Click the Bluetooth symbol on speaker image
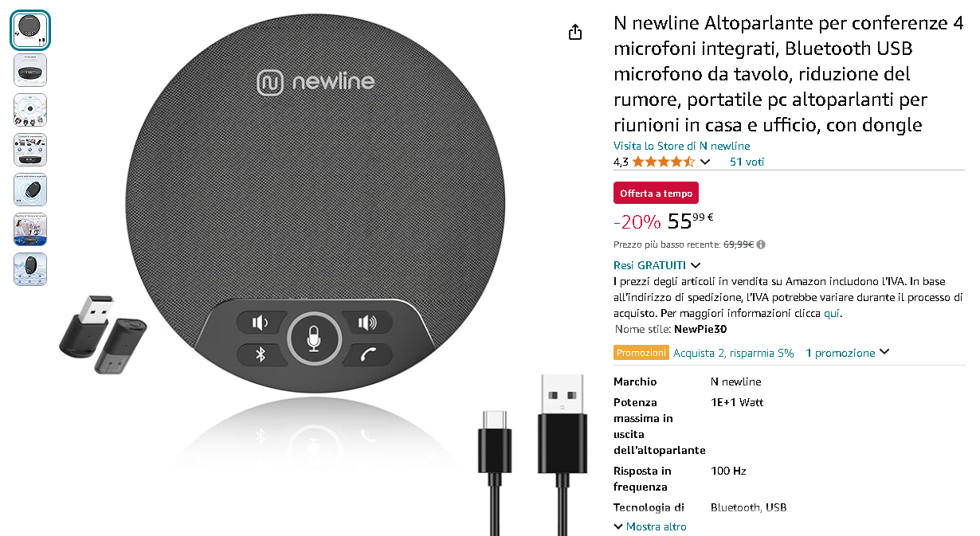Image resolution: width=980 pixels, height=536 pixels. (x=260, y=354)
